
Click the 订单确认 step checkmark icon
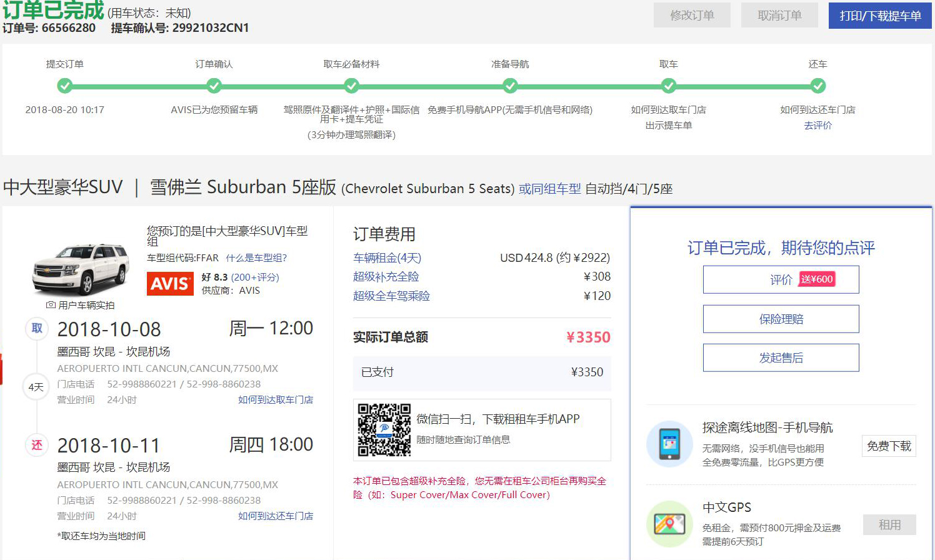(214, 86)
